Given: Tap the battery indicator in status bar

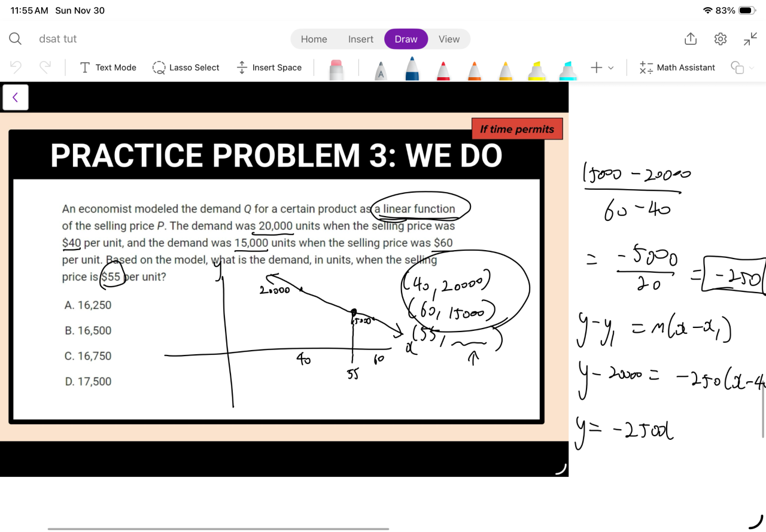Looking at the screenshot, I should tap(747, 11).
